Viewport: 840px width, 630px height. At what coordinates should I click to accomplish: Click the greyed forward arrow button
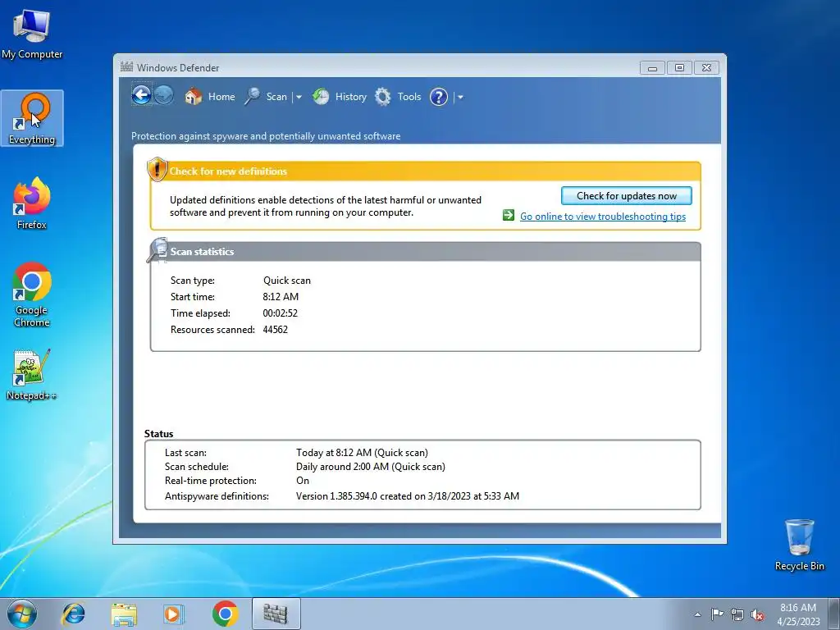tap(164, 96)
